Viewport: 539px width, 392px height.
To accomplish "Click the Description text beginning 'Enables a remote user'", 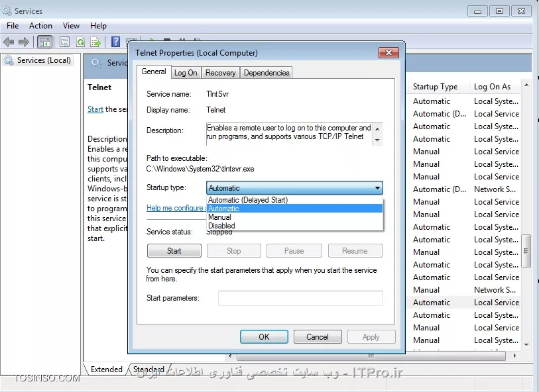I will click(x=289, y=132).
